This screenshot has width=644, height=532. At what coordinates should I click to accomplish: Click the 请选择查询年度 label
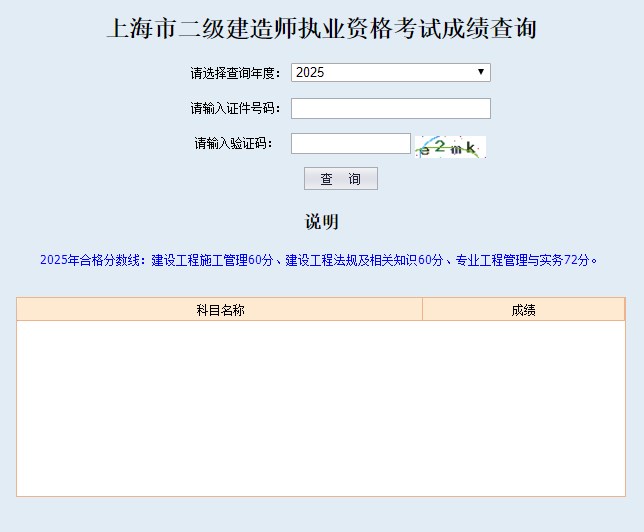236,73
